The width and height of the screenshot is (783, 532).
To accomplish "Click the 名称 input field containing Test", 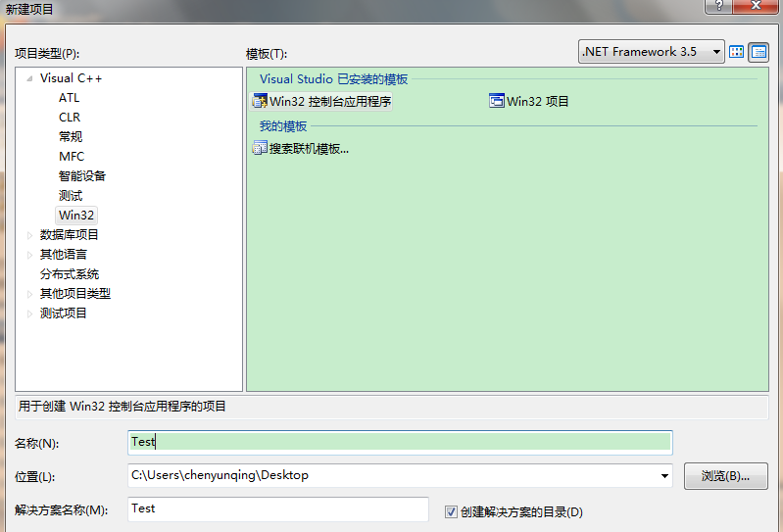I will 400,442.
